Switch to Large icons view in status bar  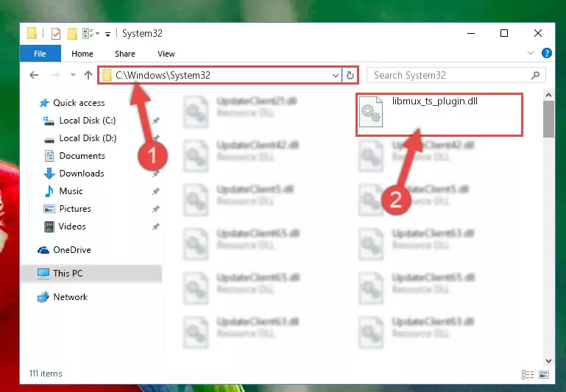544,374
